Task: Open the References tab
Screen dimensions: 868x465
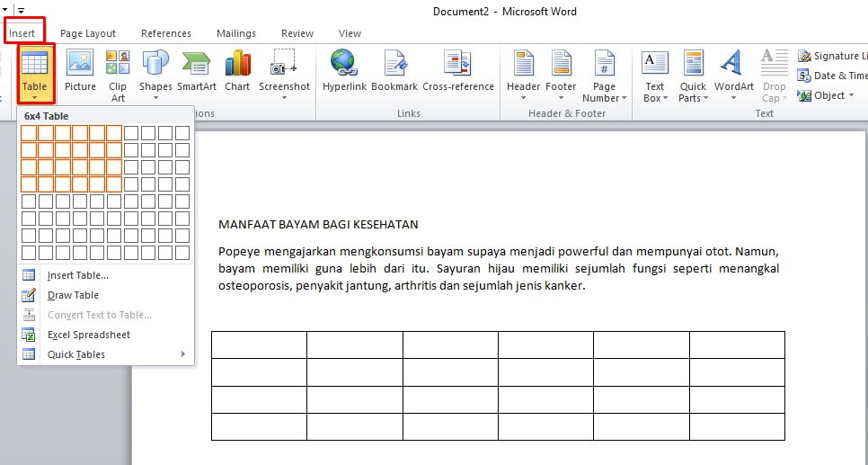Action: [x=166, y=33]
